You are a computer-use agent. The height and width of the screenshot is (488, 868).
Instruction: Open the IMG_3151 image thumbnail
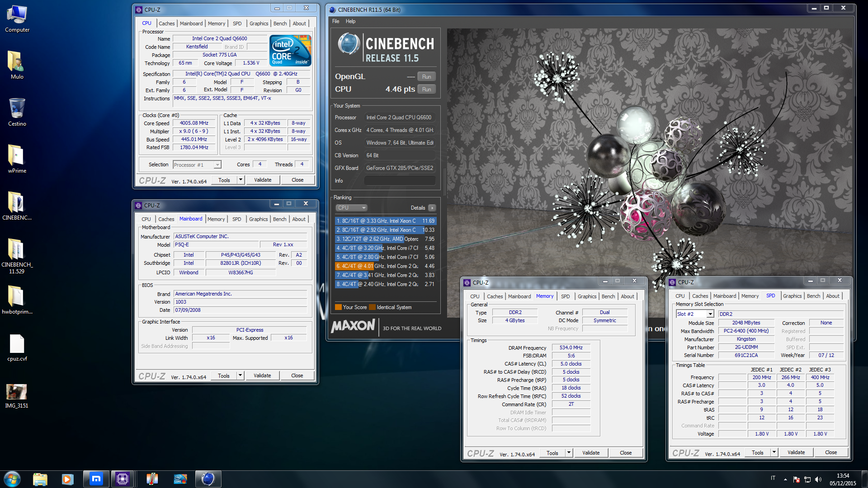pyautogui.click(x=17, y=396)
